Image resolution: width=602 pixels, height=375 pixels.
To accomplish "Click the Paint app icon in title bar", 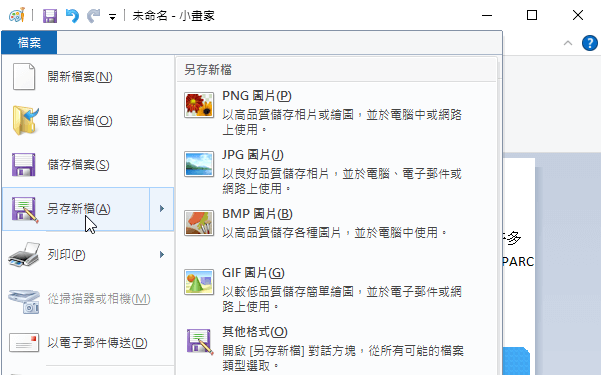I will (x=17, y=15).
